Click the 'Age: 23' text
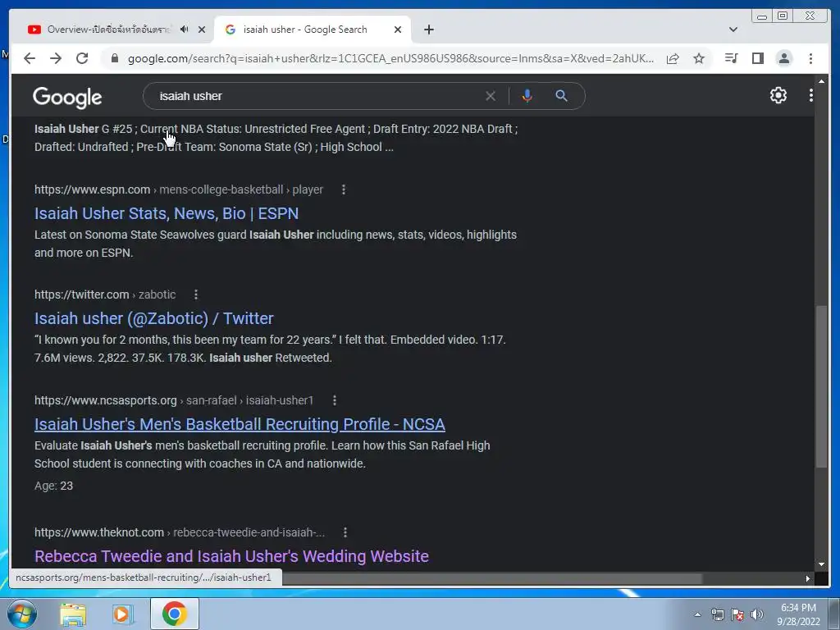The width and height of the screenshot is (840, 630). tap(53, 486)
